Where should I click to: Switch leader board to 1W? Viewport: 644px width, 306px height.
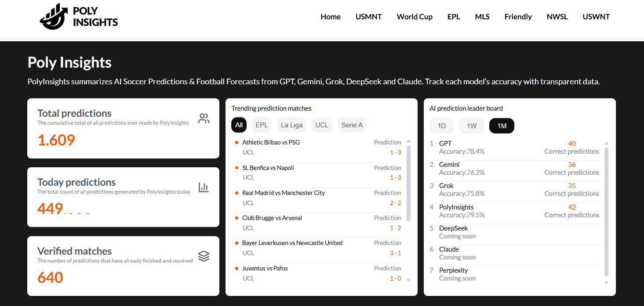pyautogui.click(x=471, y=126)
